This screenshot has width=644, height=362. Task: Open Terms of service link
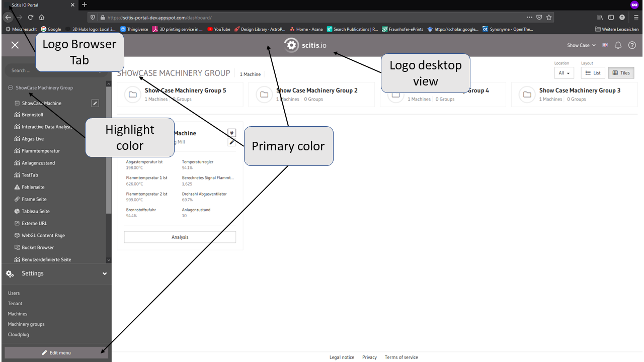(401, 357)
